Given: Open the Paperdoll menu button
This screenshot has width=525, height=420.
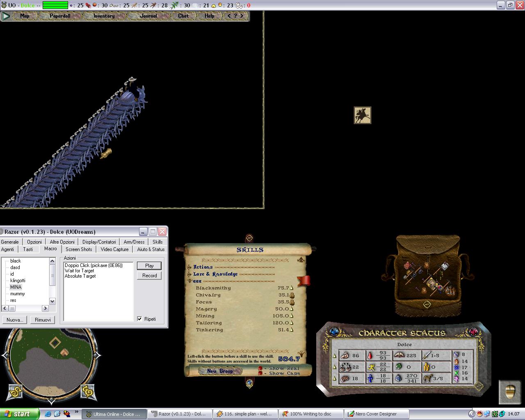Looking at the screenshot, I should [x=60, y=16].
